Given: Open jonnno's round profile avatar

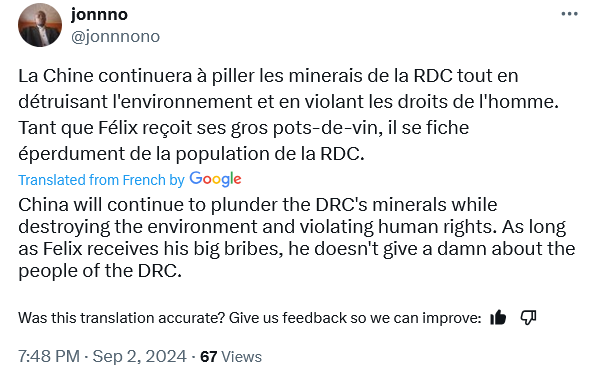Looking at the screenshot, I should click(x=40, y=25).
